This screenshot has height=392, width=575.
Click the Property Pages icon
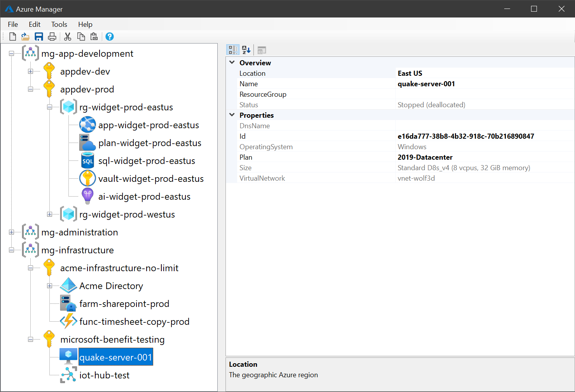[262, 50]
